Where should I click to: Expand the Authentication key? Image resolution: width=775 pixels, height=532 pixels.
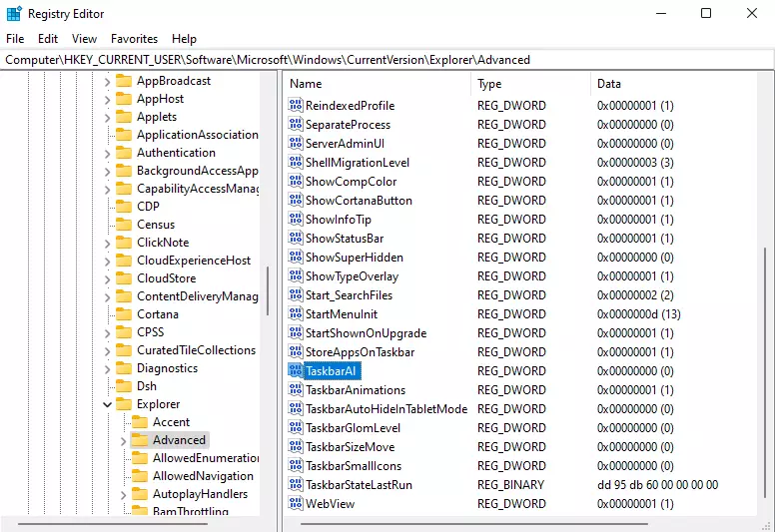[x=107, y=153]
